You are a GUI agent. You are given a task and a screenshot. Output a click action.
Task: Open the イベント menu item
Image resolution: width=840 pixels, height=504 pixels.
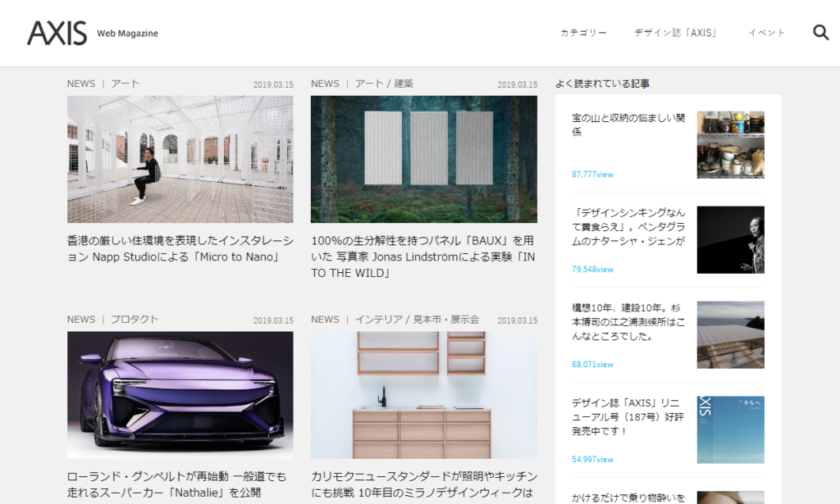point(766,33)
